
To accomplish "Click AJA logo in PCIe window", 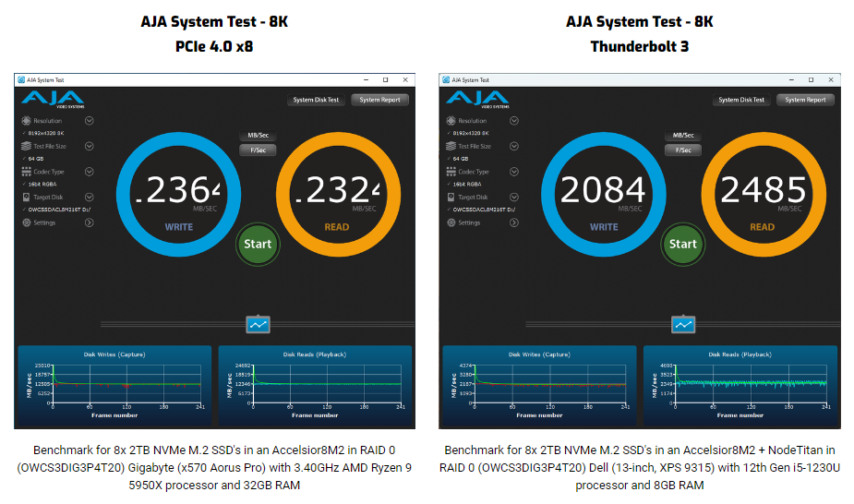I will click(53, 100).
